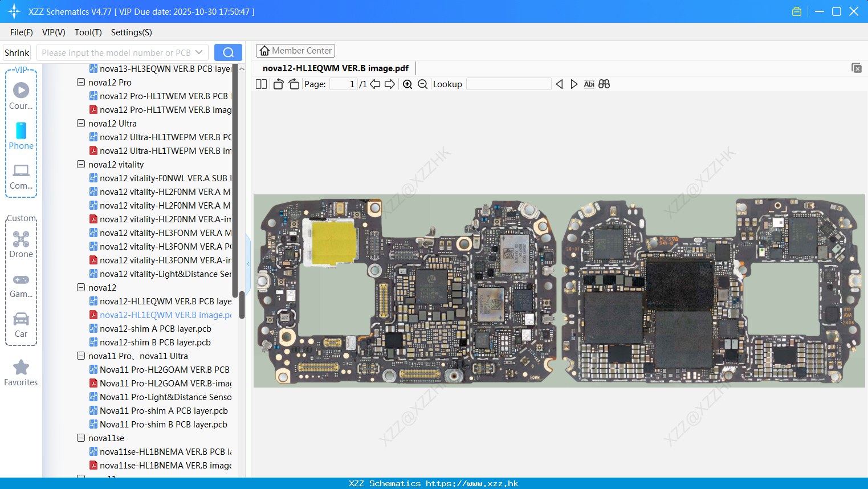
Task: Go to the previous page arrow
Action: (x=375, y=84)
